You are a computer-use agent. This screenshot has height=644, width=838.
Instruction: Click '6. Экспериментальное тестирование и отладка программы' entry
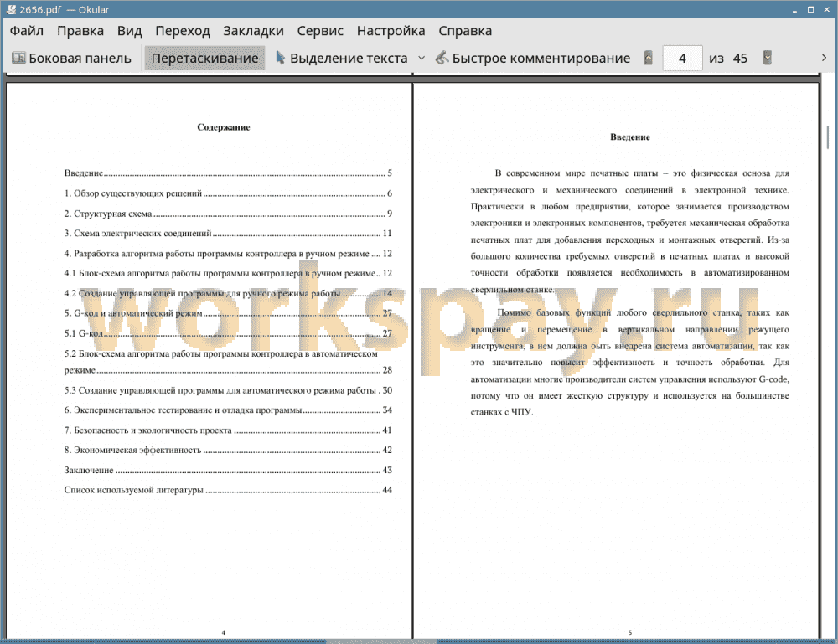click(x=228, y=410)
